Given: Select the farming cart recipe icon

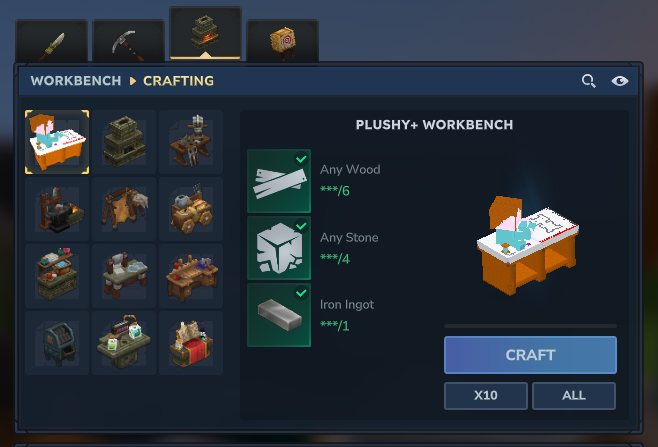Looking at the screenshot, I should tap(191, 209).
